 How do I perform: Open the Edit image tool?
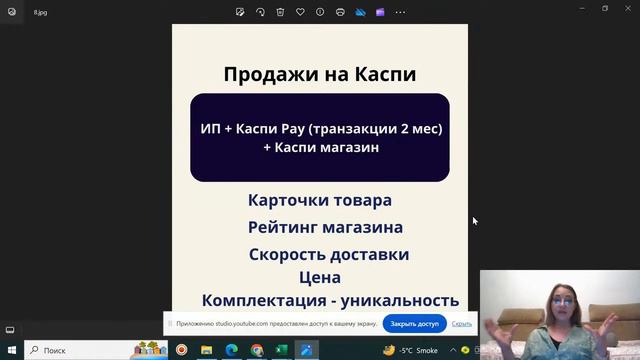pos(240,12)
